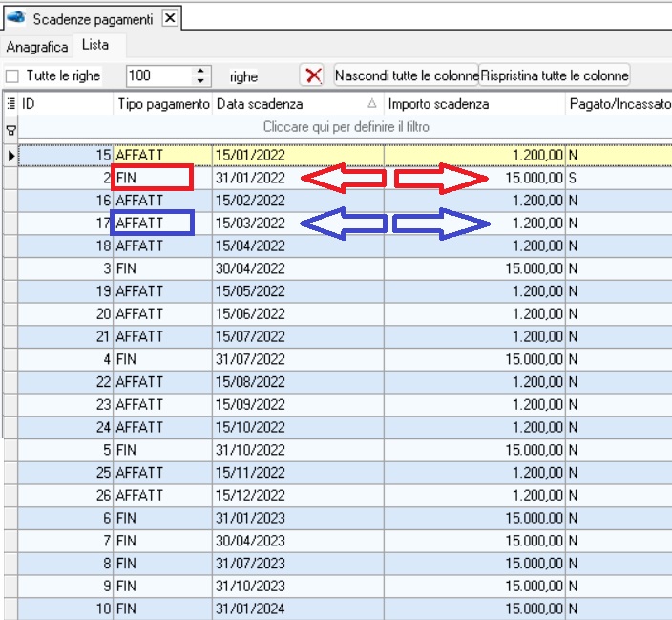The height and width of the screenshot is (620, 672).
Task: Click the date cell 15/06/2022
Action: tap(298, 314)
